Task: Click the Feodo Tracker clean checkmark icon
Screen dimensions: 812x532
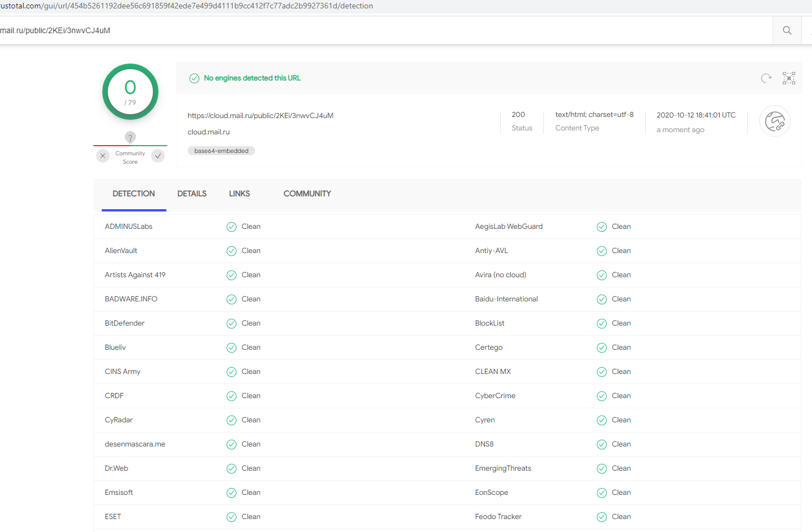Action: (x=602, y=517)
